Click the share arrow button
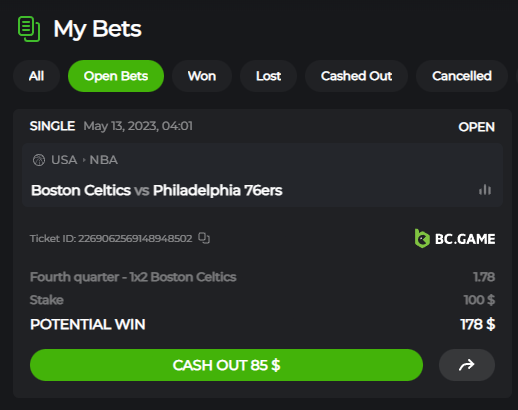Image resolution: width=518 pixels, height=410 pixels. pyautogui.click(x=467, y=365)
